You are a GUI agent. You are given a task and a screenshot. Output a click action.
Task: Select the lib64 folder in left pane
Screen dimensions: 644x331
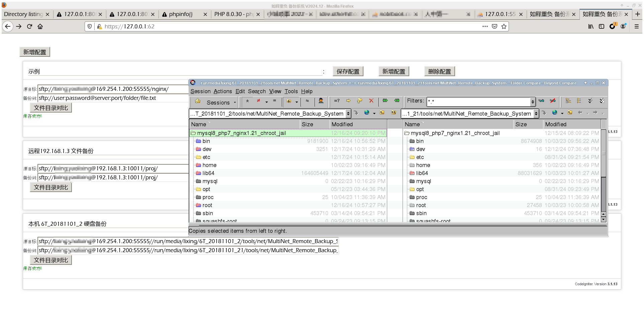(x=208, y=173)
